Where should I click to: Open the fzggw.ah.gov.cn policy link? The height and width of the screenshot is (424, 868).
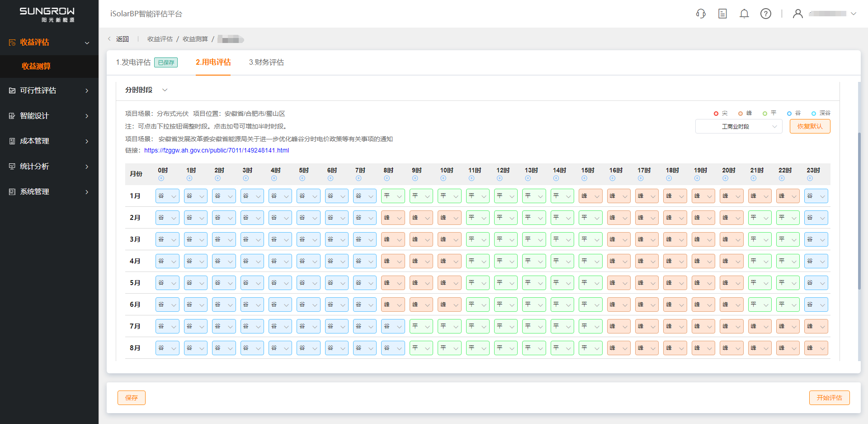coord(216,150)
